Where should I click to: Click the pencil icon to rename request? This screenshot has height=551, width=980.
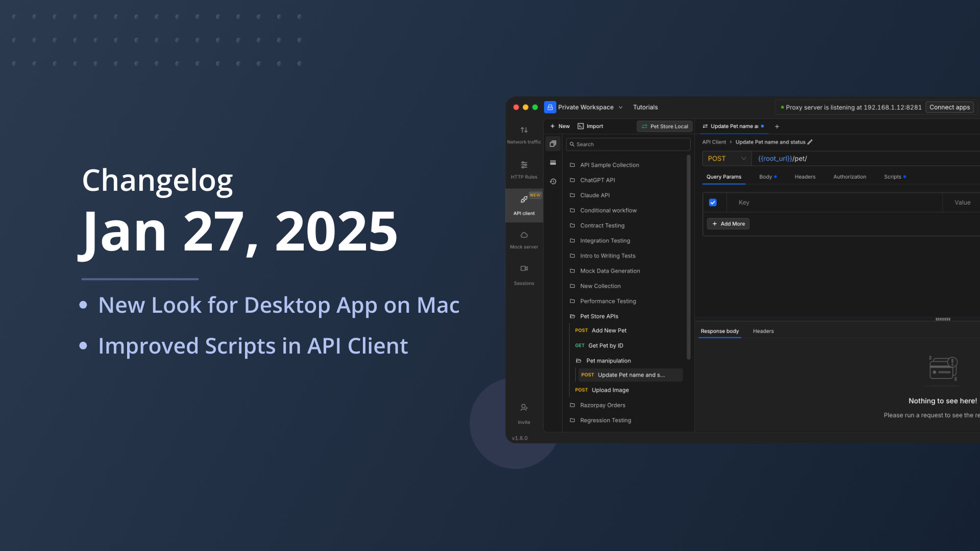coord(810,142)
